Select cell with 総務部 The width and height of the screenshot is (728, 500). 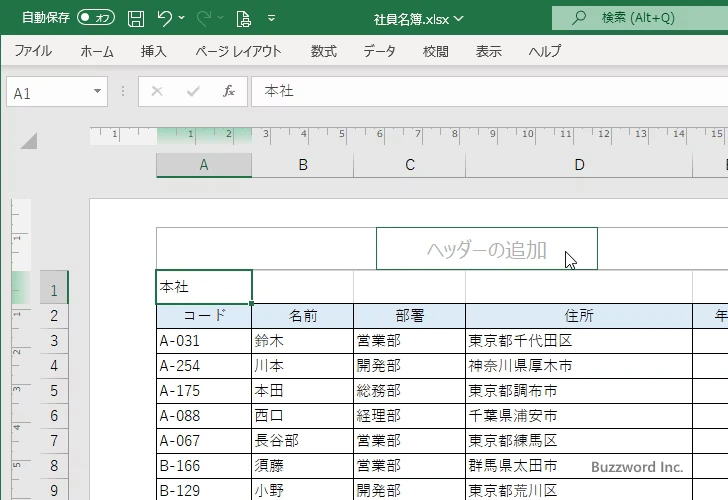click(410, 391)
